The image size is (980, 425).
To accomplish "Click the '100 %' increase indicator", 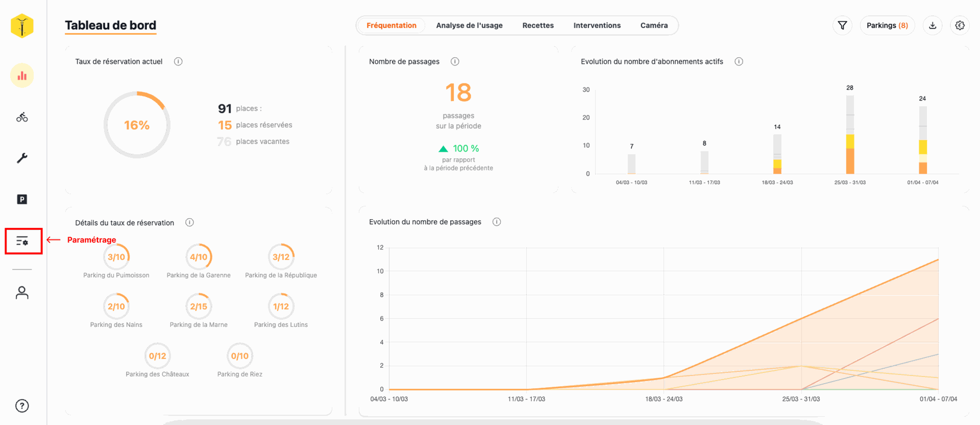I will [458, 149].
